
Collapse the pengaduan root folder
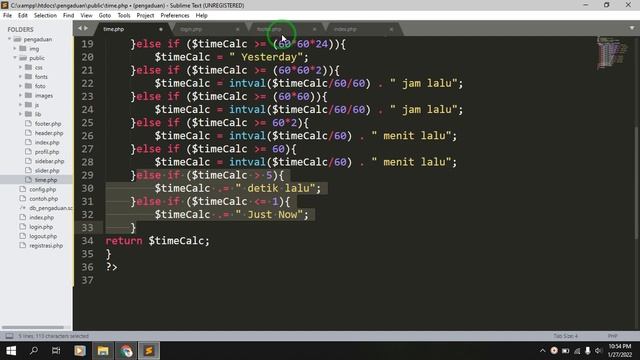point(9,39)
